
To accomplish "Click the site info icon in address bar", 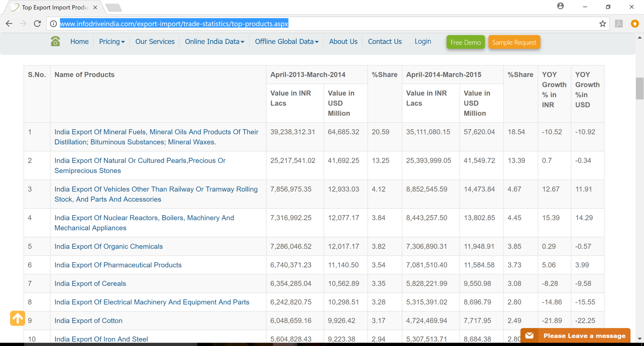I will (x=53, y=24).
